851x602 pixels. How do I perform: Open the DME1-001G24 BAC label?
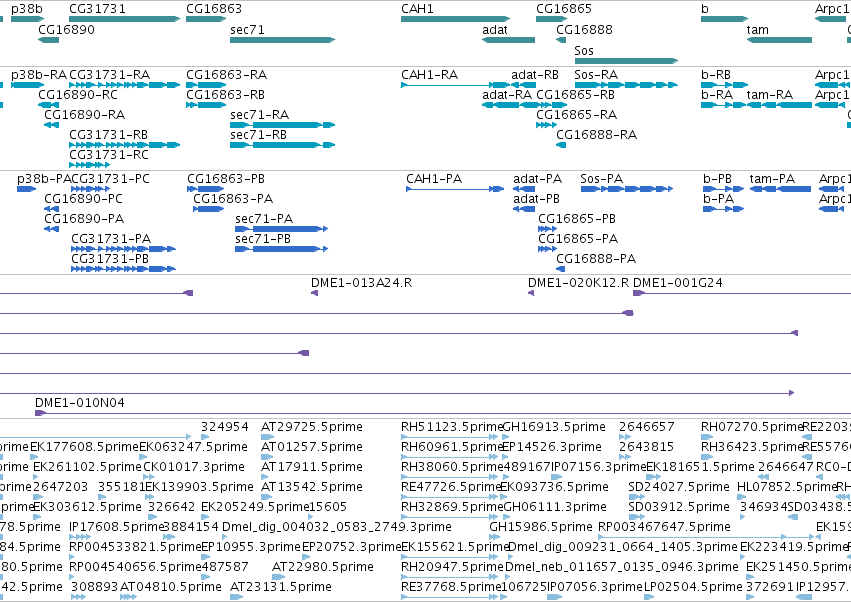coord(678,283)
